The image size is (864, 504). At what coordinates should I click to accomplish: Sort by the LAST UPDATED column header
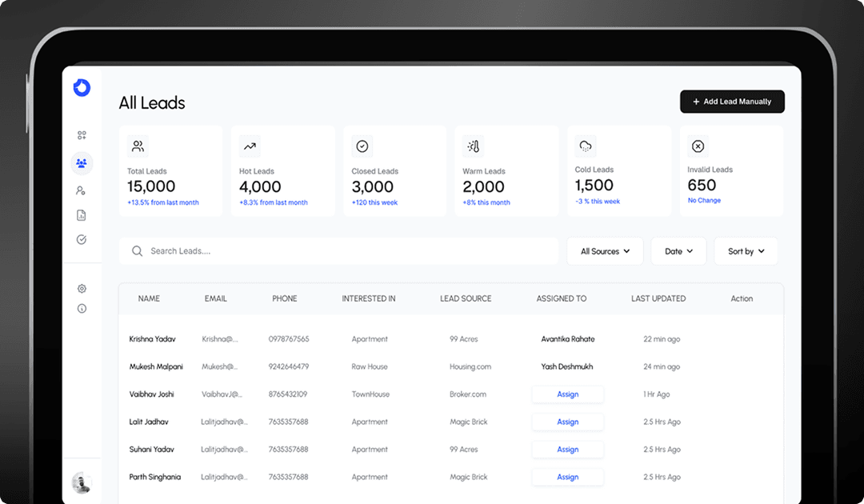coord(658,298)
